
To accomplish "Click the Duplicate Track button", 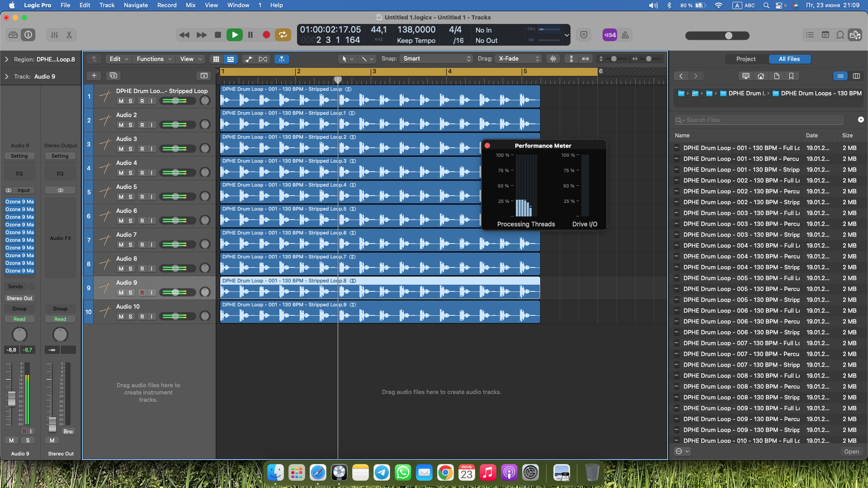I will tap(113, 75).
